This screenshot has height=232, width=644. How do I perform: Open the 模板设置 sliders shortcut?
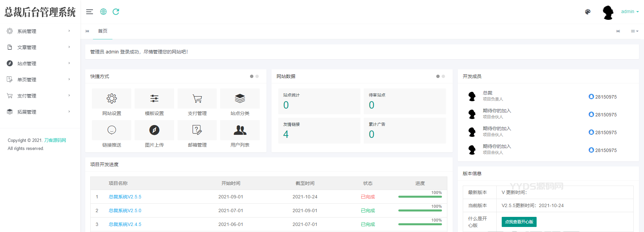point(154,99)
